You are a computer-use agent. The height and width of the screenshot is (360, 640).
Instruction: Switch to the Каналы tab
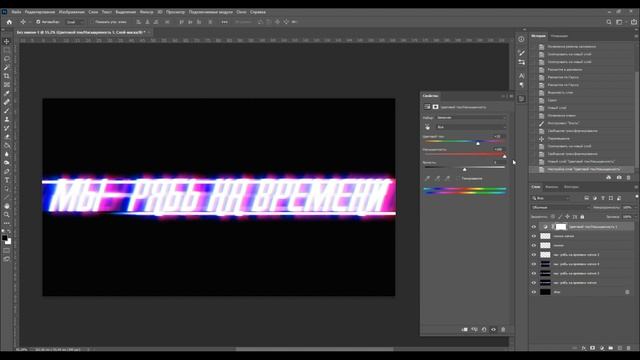[x=552, y=187]
